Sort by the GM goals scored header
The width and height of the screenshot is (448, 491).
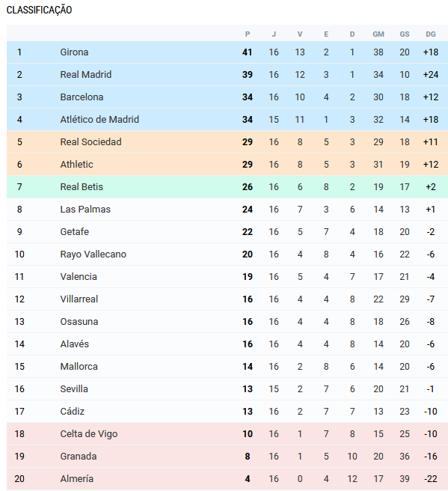(378, 34)
